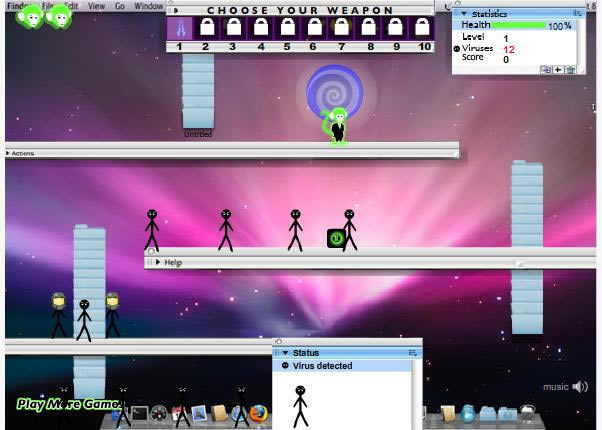The height and width of the screenshot is (430, 602).
Task: Click the blue spiral portal
Action: pos(334,92)
